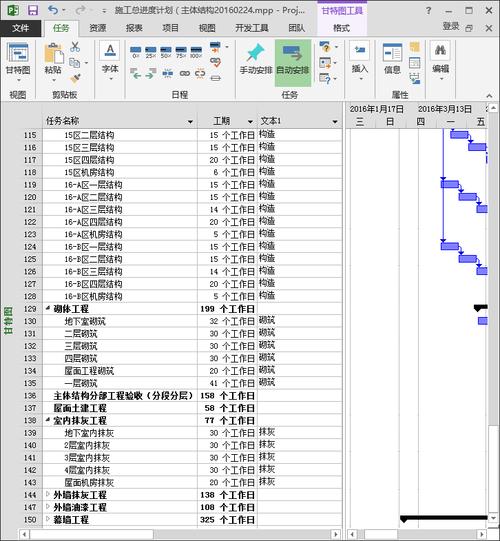The width and height of the screenshot is (500, 541).
Task: Switch to the 团队 ribbon tab
Action: 297,28
